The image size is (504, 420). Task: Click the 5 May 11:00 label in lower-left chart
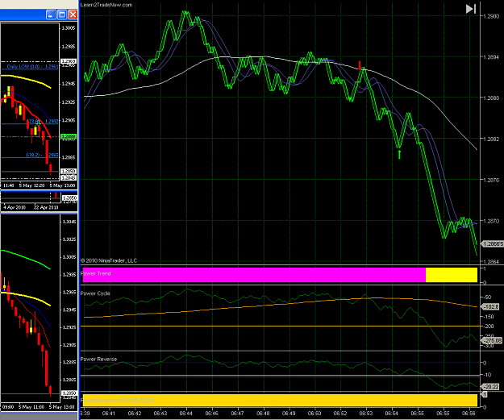31,407
